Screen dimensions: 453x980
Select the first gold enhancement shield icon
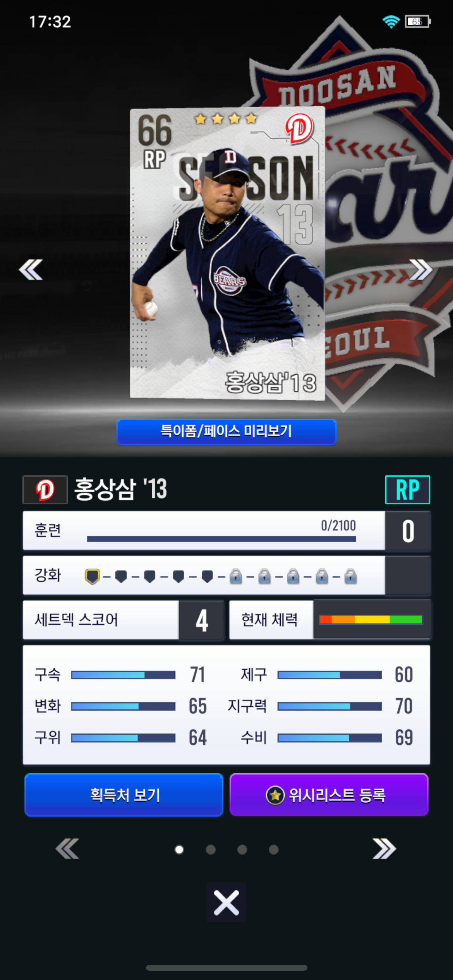92,576
